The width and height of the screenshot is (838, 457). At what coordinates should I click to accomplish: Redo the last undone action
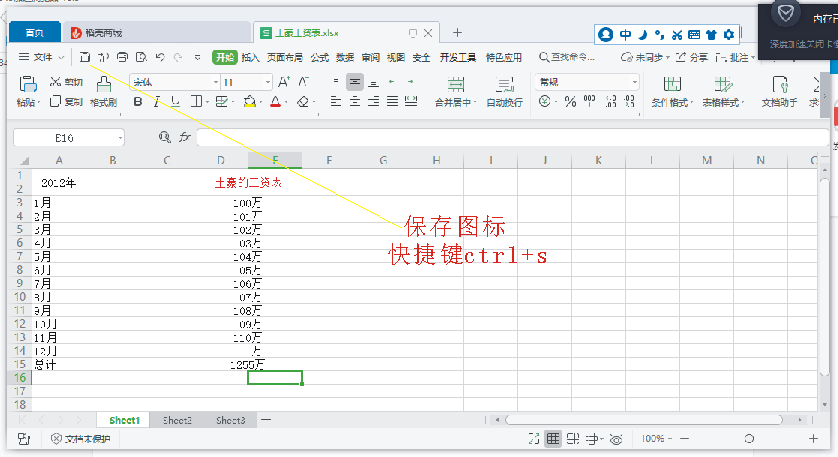point(178,57)
